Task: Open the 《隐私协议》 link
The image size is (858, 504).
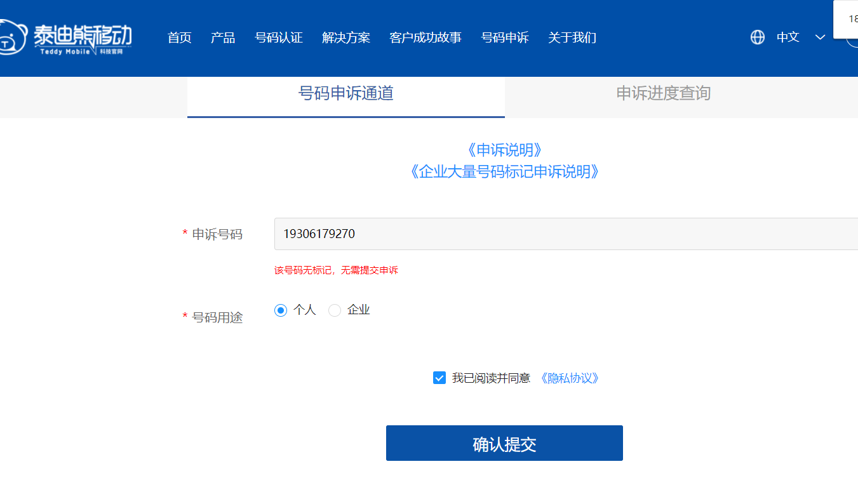Action: tap(569, 378)
